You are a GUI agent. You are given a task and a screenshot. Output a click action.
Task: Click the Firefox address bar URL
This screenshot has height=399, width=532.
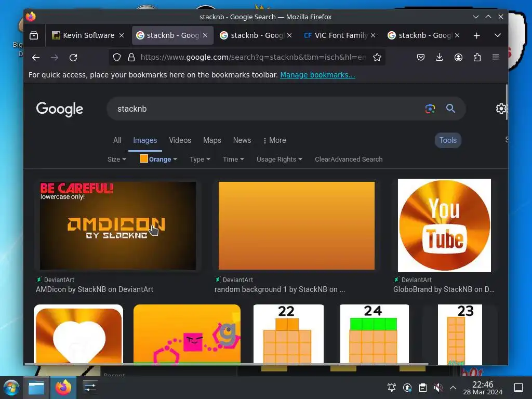(x=253, y=57)
